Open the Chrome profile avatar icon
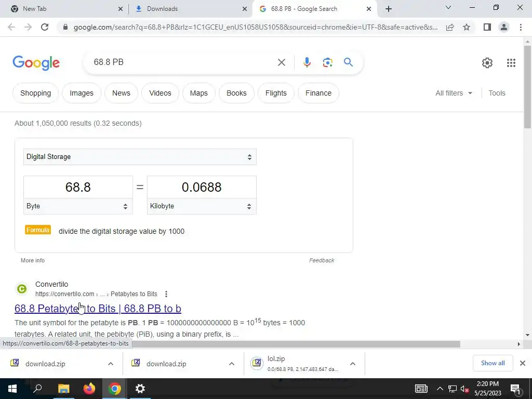The image size is (532, 399). pos(504,27)
